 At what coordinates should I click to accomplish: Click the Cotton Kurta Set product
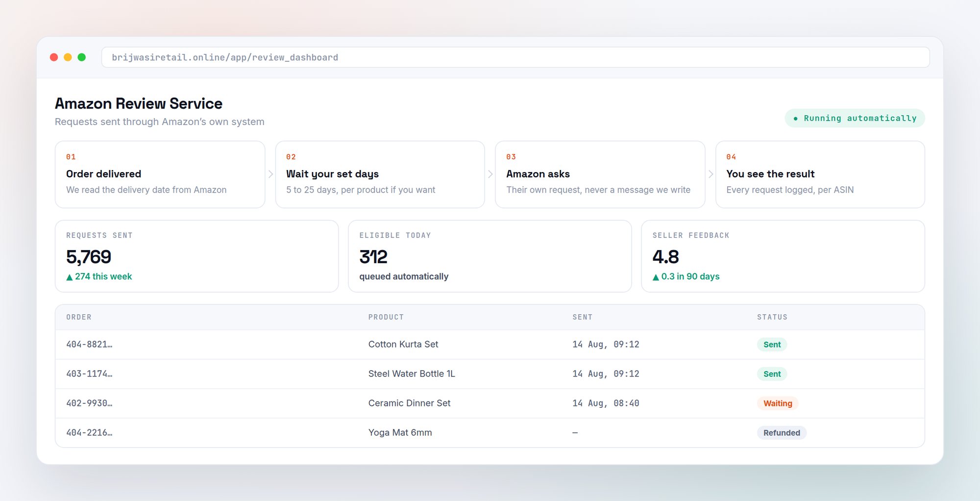point(403,344)
